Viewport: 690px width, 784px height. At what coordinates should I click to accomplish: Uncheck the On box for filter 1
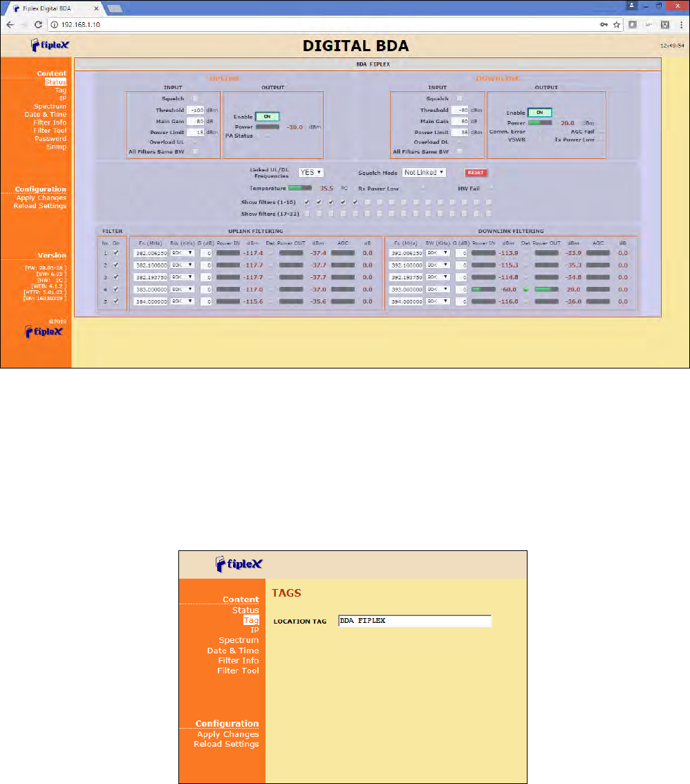point(116,253)
